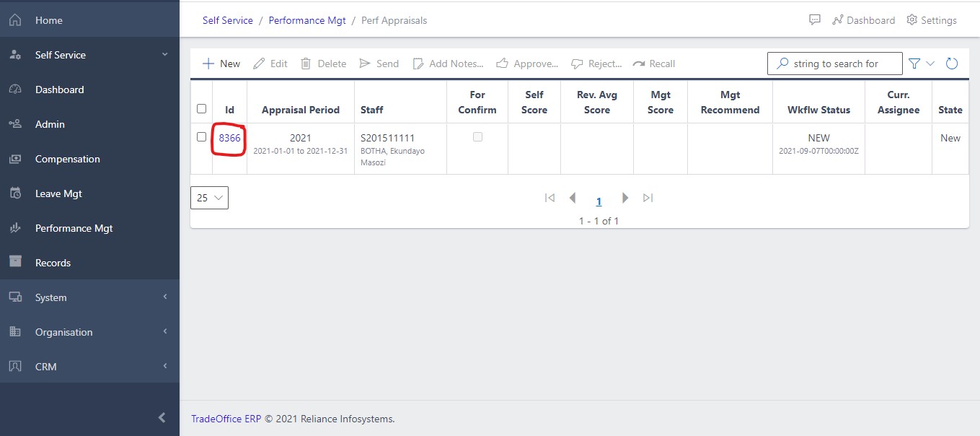Select the Edit icon in the toolbar
The height and width of the screenshot is (436, 980).
tap(257, 64)
